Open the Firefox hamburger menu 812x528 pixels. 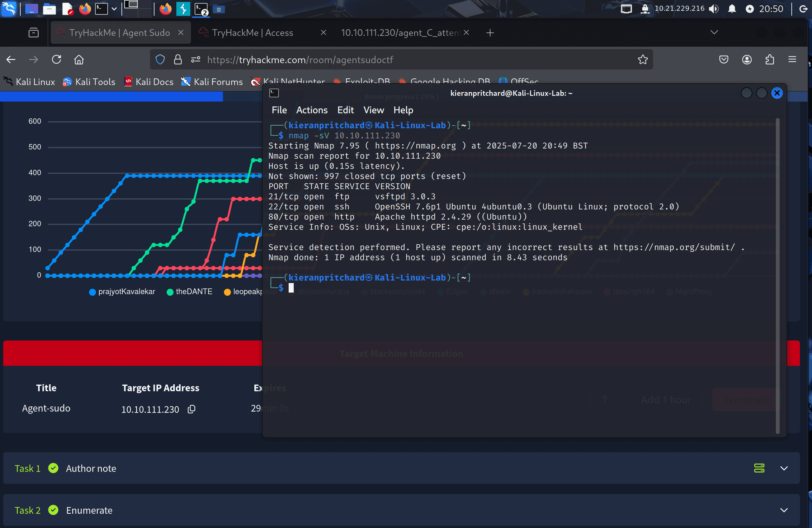pos(792,60)
